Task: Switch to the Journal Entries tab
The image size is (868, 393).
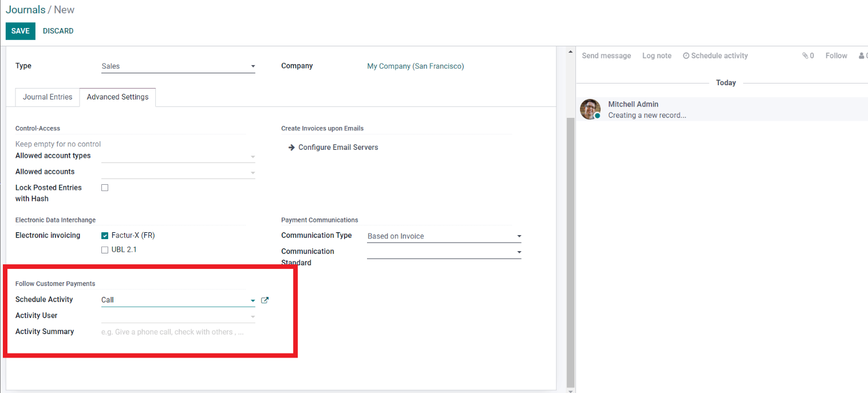Action: click(x=48, y=97)
